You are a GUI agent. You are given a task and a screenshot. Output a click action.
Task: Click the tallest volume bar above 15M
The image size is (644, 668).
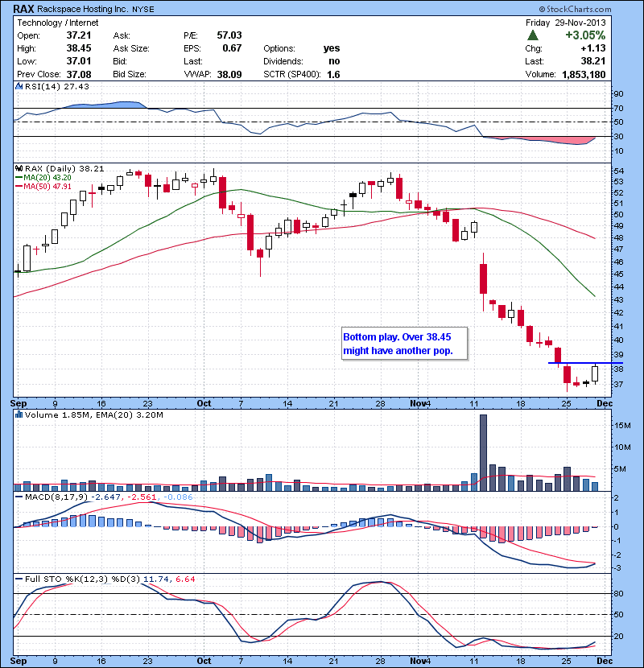[483, 453]
